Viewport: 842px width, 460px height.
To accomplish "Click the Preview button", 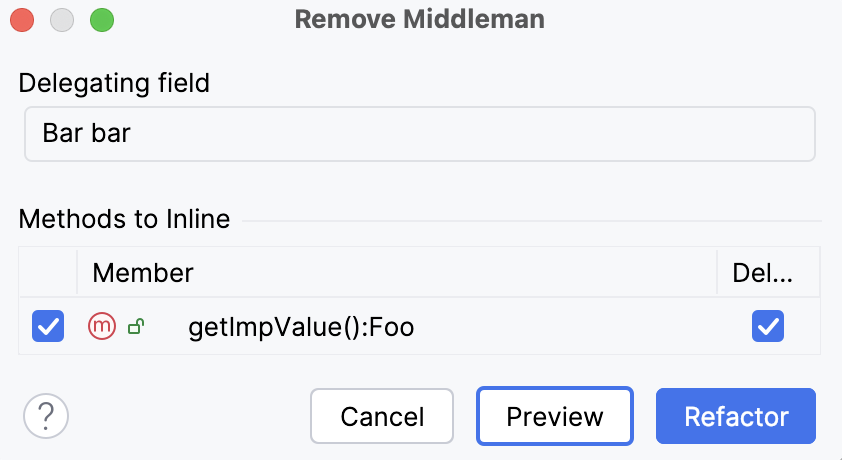I will [555, 416].
